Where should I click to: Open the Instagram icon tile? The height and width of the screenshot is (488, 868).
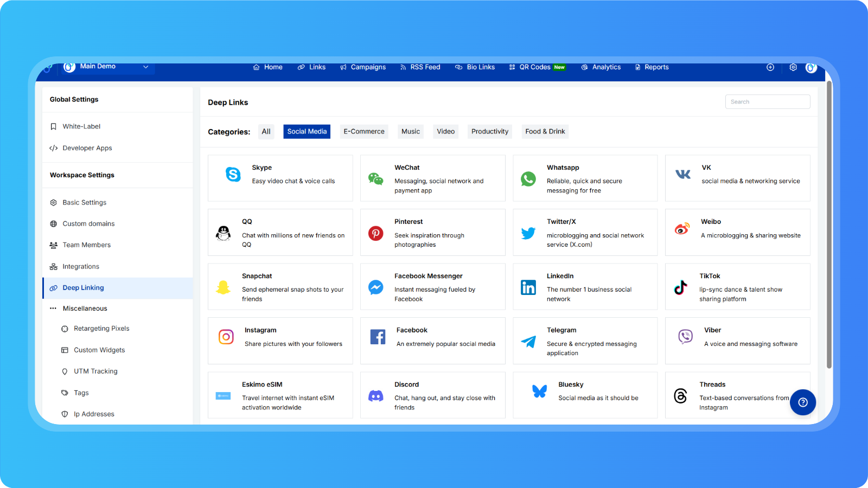(x=226, y=337)
